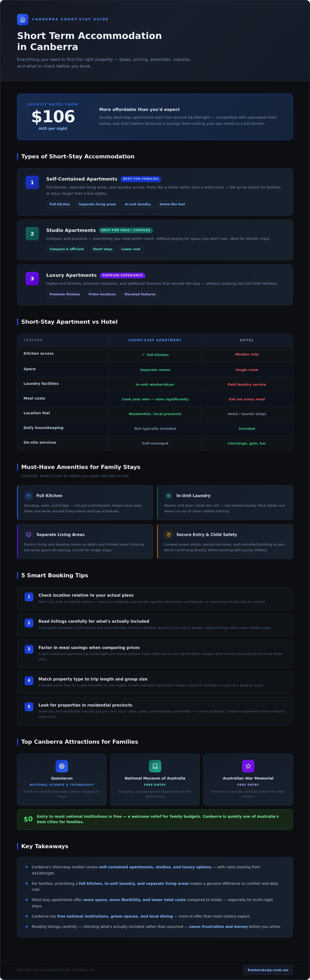The width and height of the screenshot is (310, 980).
Task: Click the $0 free entry banner
Action: (x=155, y=820)
